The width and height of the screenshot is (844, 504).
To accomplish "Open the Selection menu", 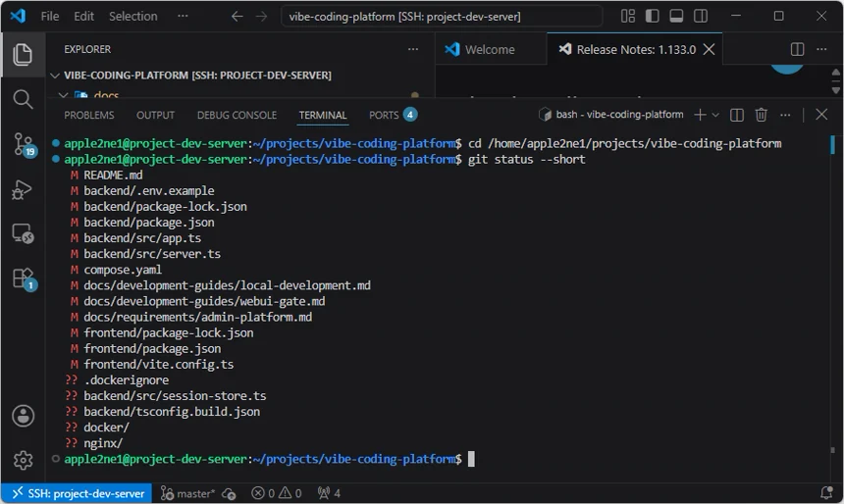I will 132,16.
